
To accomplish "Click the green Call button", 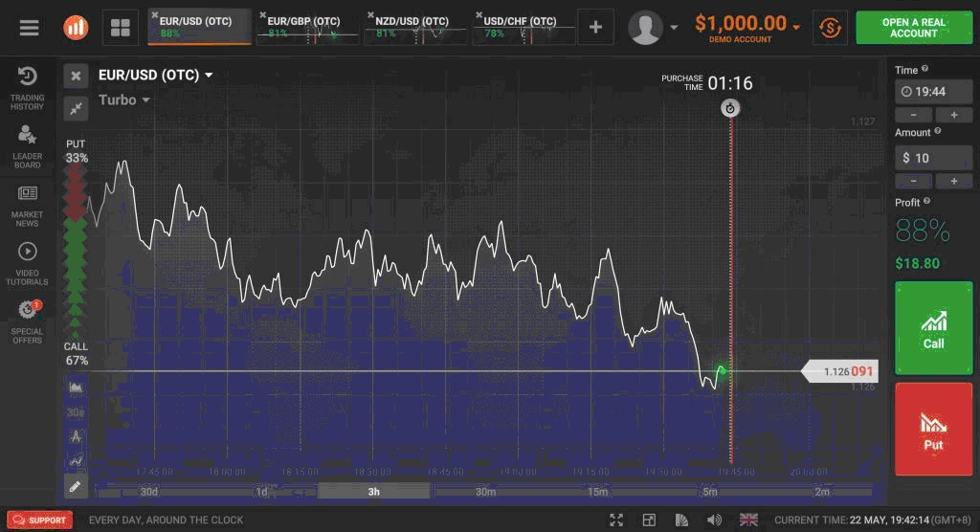I will pyautogui.click(x=933, y=328).
